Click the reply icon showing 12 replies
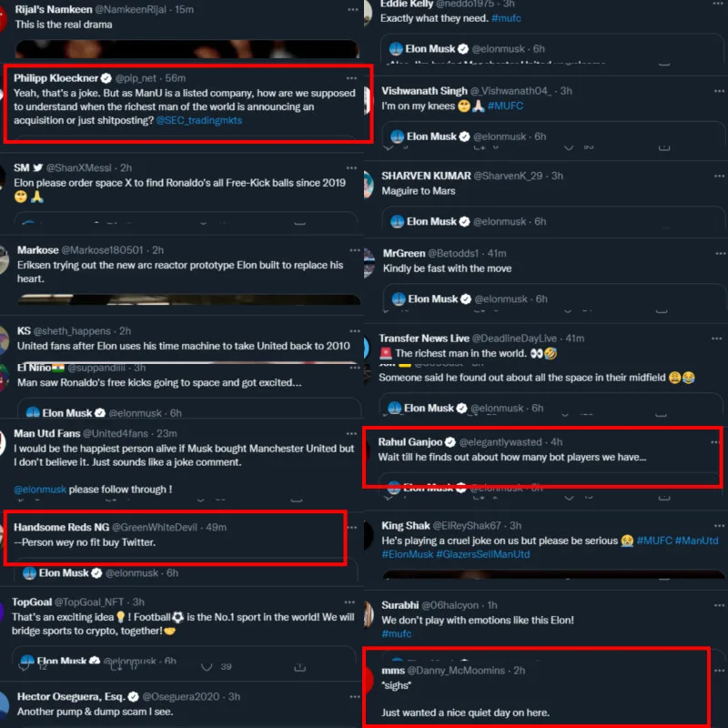Screen dimensions: 728x728 click(24, 667)
